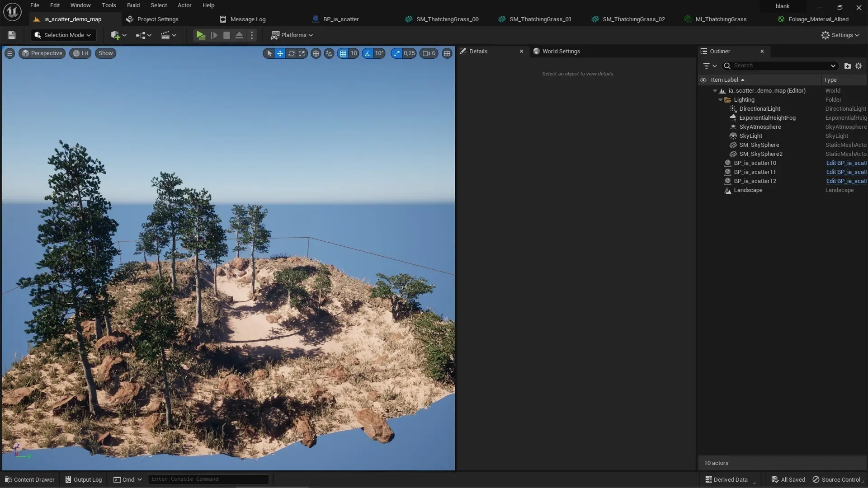Viewport: 868px width, 488px height.
Task: Maximize or restore the viewport layout icon
Action: coord(447,53)
